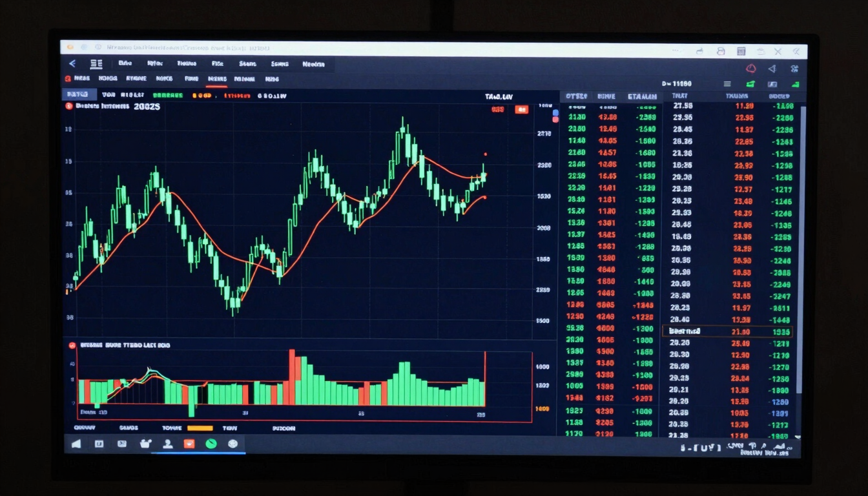Open the red square icon in bottom taskbar
The height and width of the screenshot is (496, 868).
[x=189, y=444]
